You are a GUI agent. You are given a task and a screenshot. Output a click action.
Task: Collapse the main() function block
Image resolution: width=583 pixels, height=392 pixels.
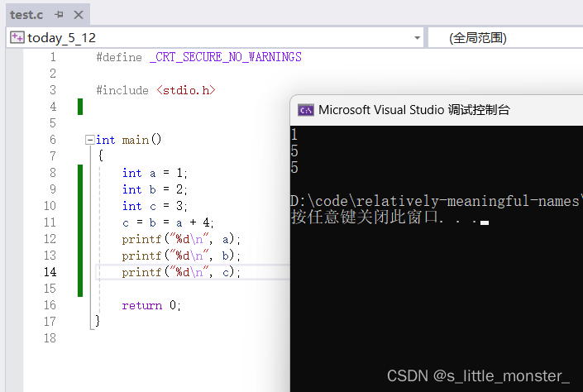pyautogui.click(x=89, y=140)
